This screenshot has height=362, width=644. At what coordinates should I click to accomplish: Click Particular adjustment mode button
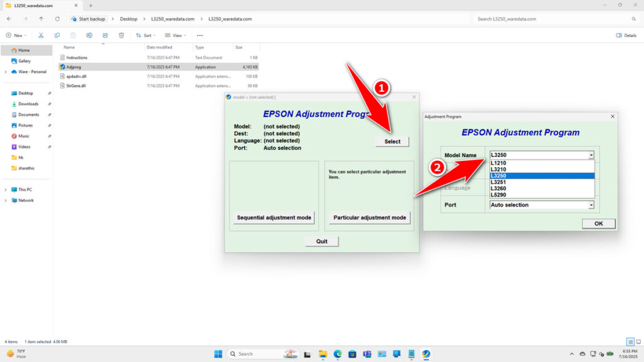[x=370, y=217]
